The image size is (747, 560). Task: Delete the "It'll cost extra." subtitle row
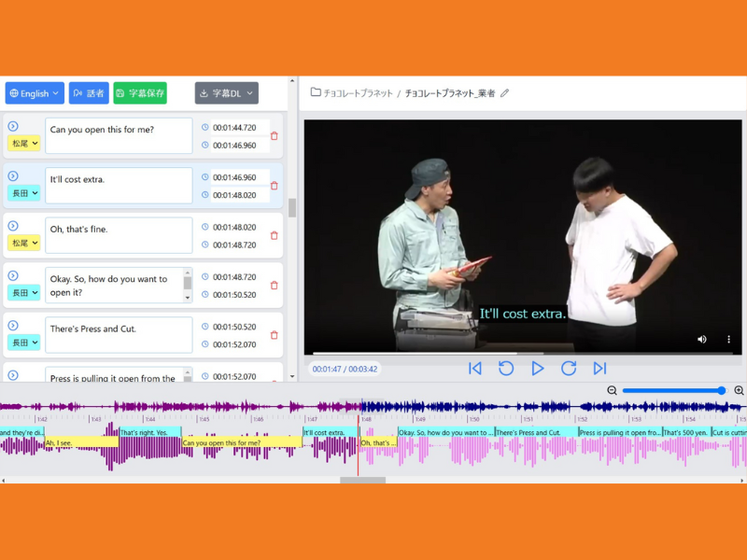click(x=274, y=186)
